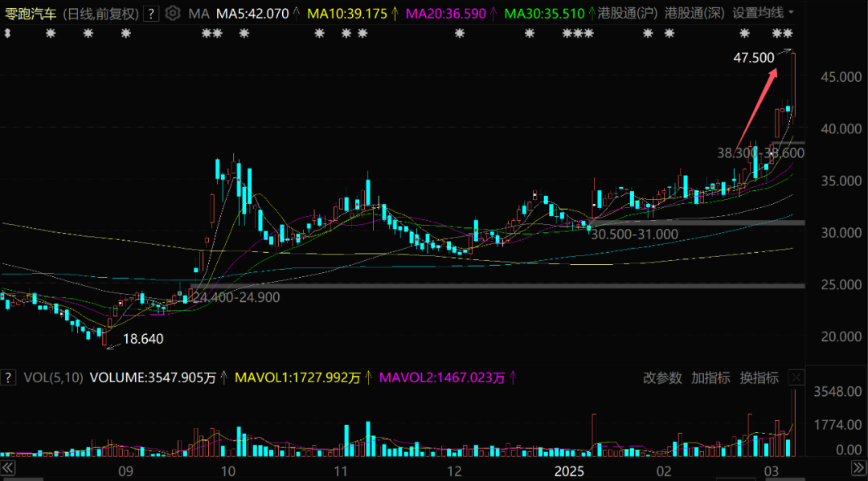Screen dimensions: 868x481
Task: Click the 09 month label on the time axis
Action: [x=125, y=471]
